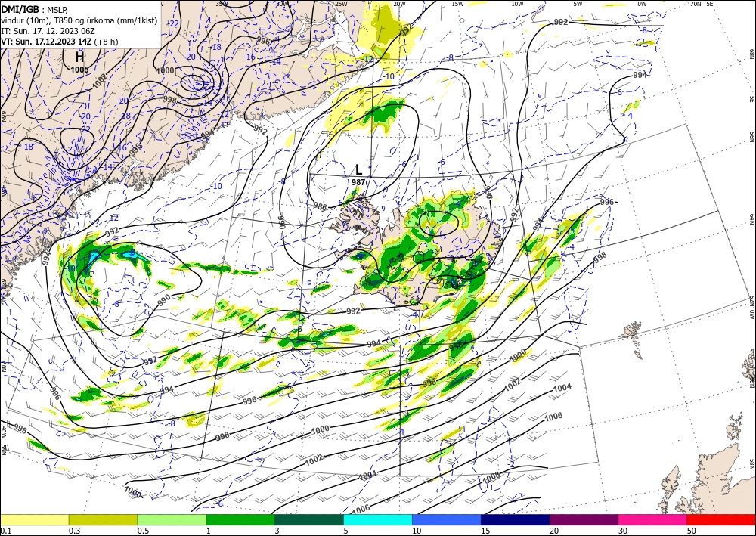Click the 35W longitude label
The image size is (756, 536).
coord(222,4)
